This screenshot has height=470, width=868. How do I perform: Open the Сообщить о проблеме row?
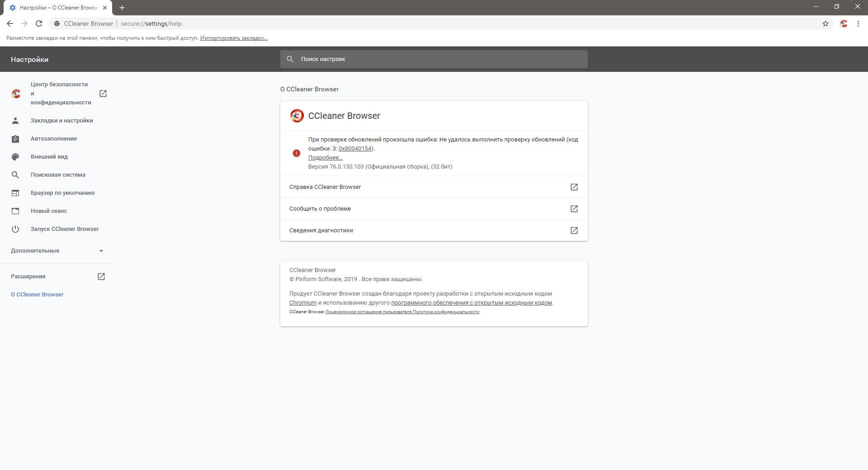[434, 209]
